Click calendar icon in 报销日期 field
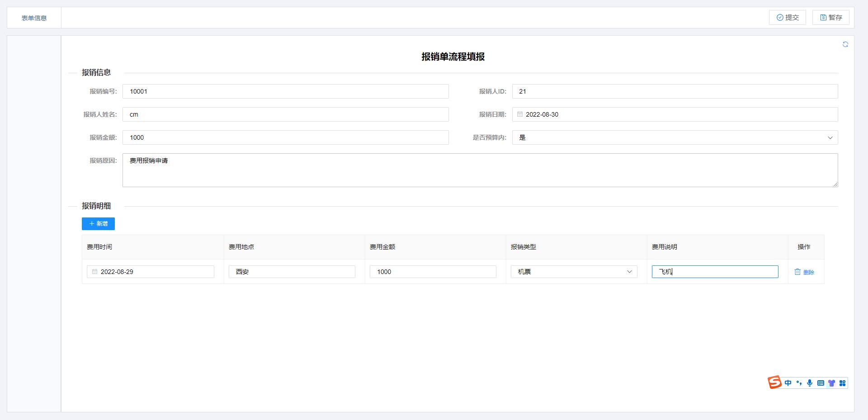This screenshot has width=868, height=420. [x=520, y=114]
